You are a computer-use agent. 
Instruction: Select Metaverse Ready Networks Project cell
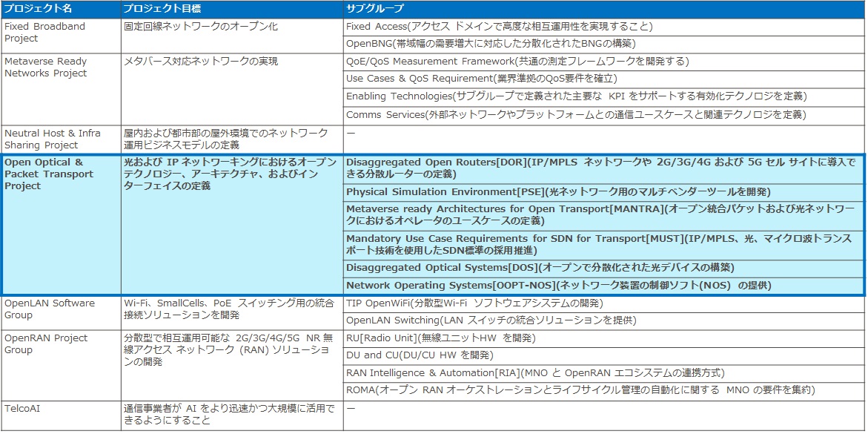pos(61,89)
